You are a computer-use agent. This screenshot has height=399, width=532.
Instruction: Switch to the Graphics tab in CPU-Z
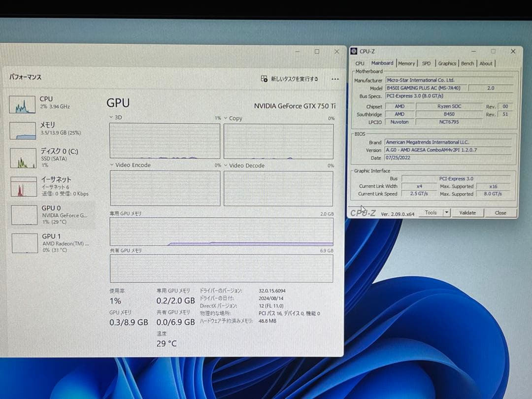pos(447,63)
